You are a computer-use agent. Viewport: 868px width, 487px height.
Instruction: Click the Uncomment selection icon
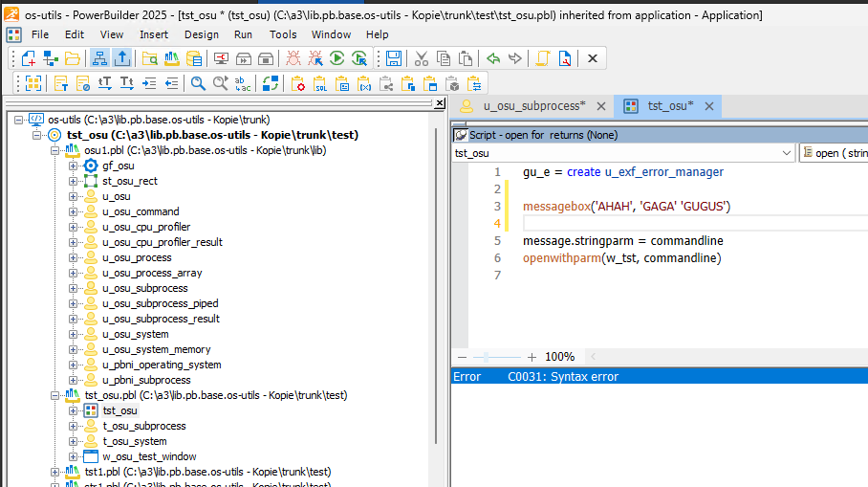tap(83, 83)
